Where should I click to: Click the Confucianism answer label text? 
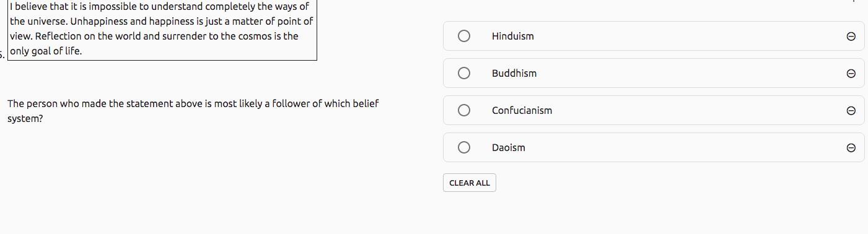522,110
